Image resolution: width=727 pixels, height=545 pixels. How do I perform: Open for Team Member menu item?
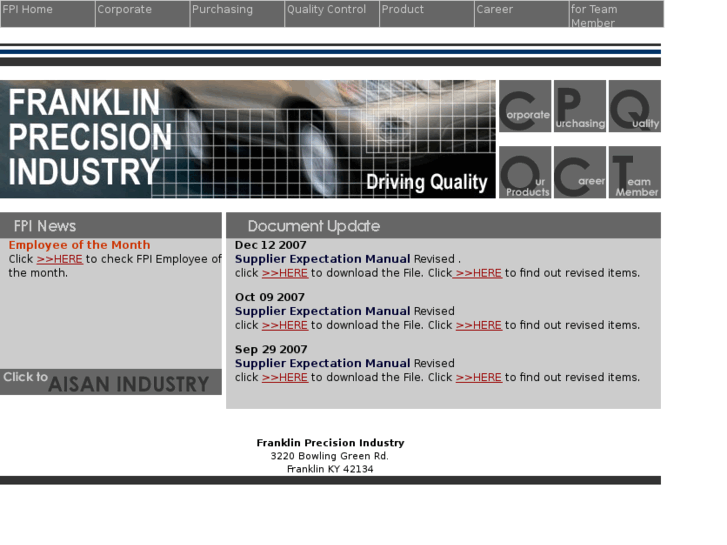[617, 14]
